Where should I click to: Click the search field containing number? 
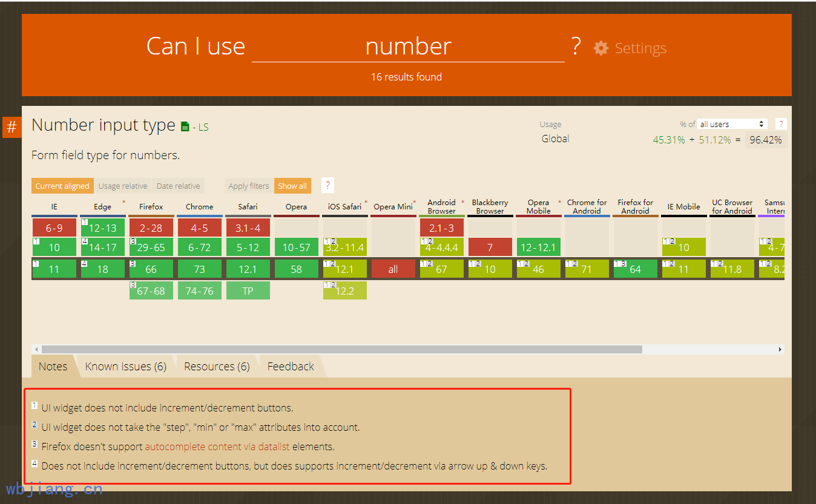coord(408,47)
